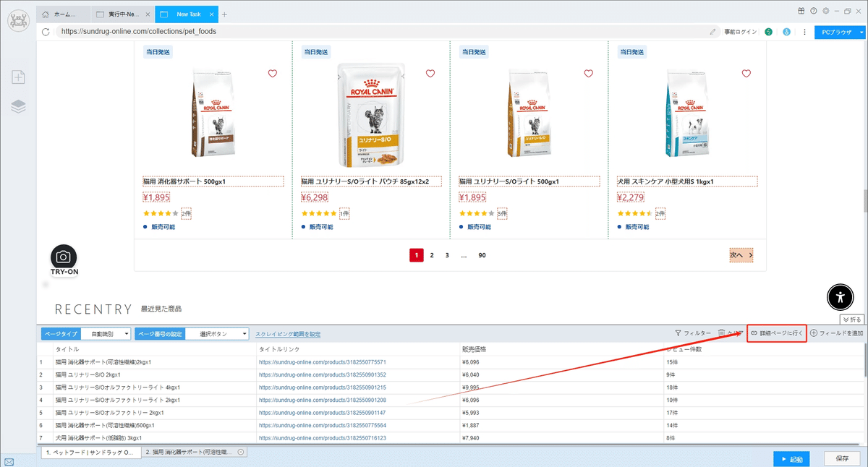Click the 犬用 スキンケア product image
This screenshot has height=467, width=868.
click(687, 114)
